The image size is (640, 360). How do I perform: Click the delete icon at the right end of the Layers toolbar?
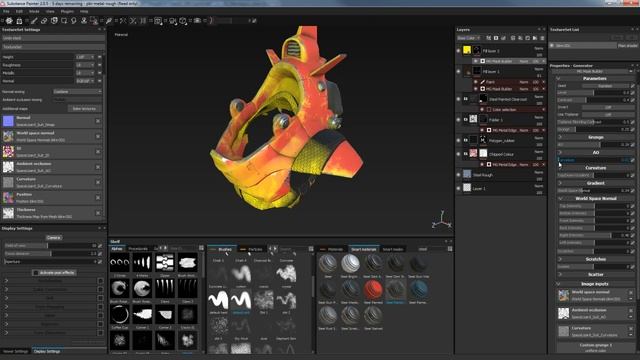coord(542,38)
